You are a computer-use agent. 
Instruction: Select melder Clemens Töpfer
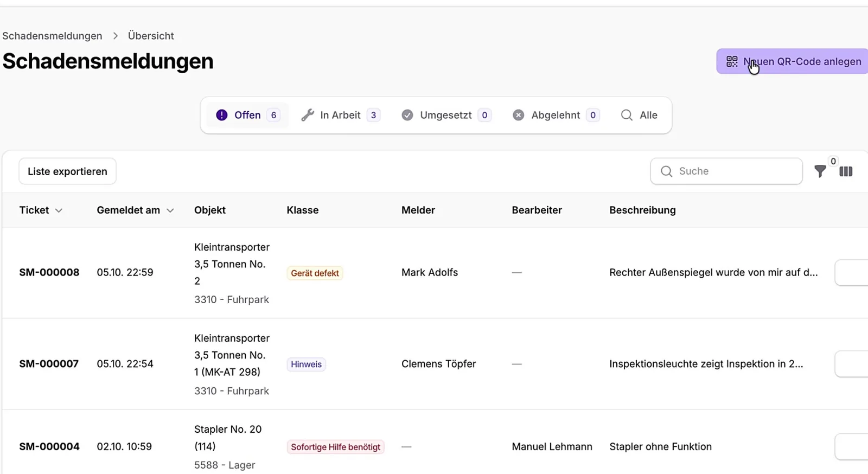pyautogui.click(x=439, y=364)
